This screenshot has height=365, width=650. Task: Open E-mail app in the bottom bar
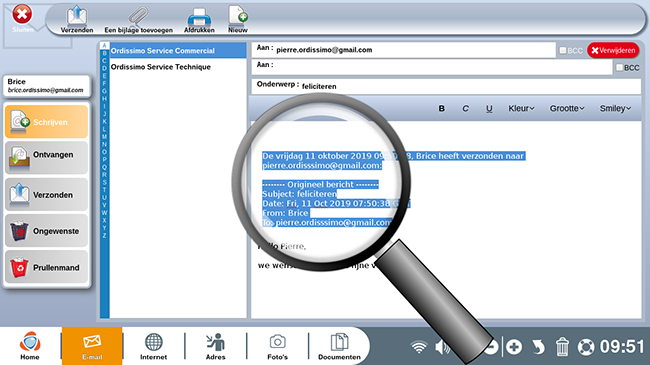(92, 346)
